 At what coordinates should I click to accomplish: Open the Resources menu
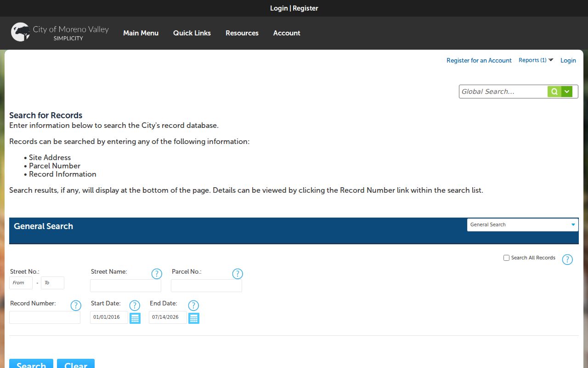242,33
